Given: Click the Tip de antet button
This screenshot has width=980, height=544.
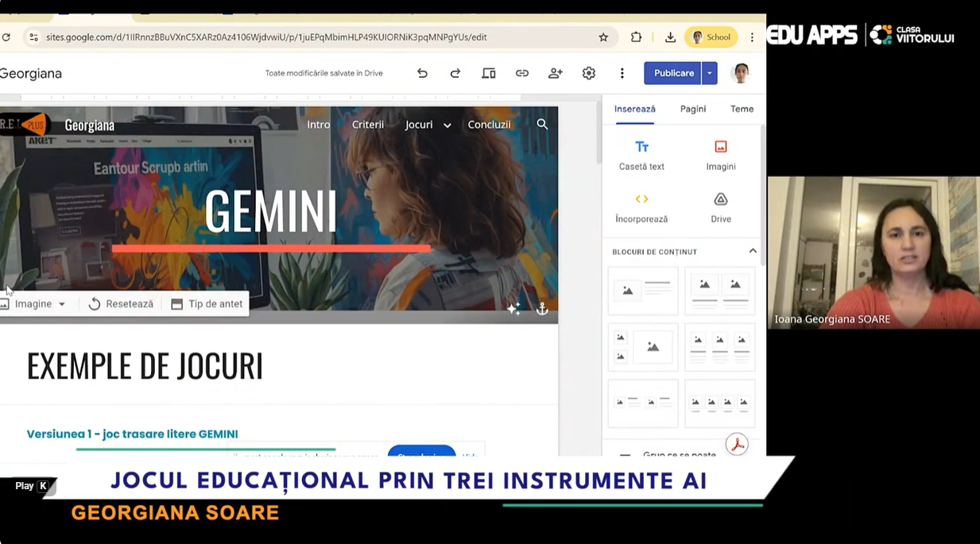Looking at the screenshot, I should pos(207,304).
